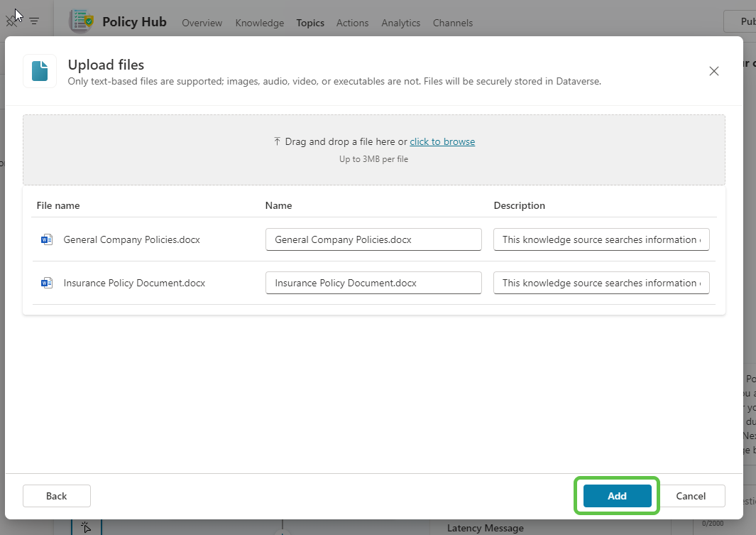Open the Analytics tab
756x535 pixels.
pos(400,23)
